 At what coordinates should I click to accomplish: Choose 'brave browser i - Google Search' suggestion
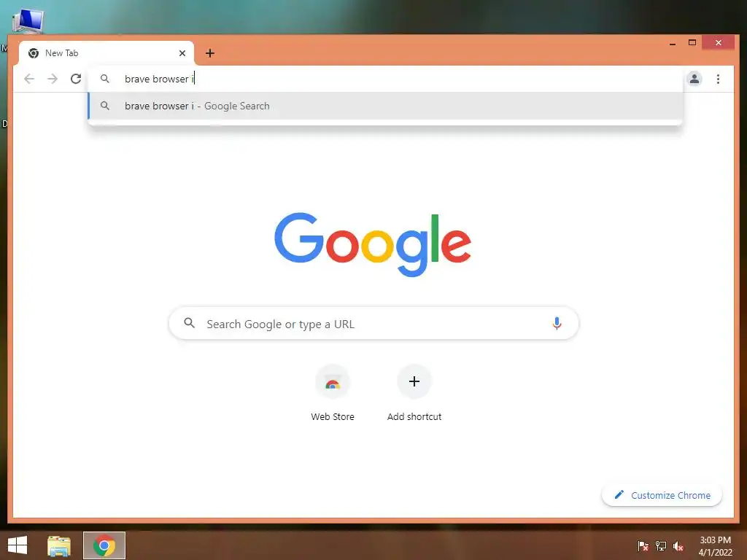click(385, 106)
